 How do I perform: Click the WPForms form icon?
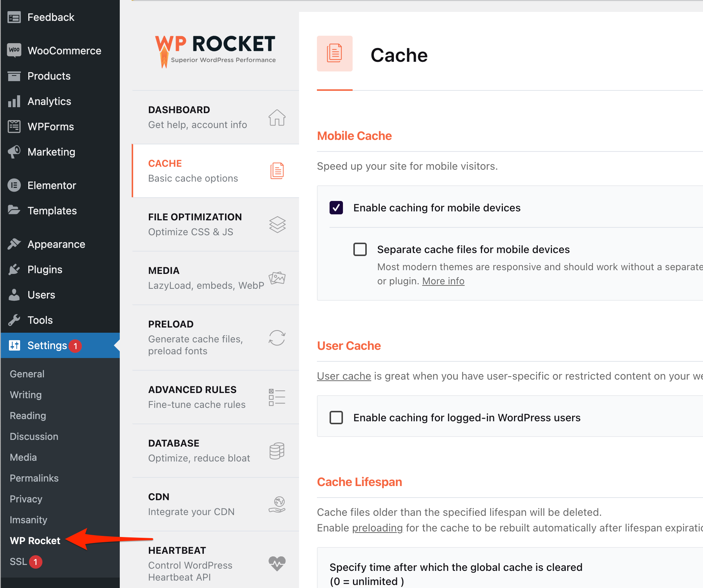(14, 127)
